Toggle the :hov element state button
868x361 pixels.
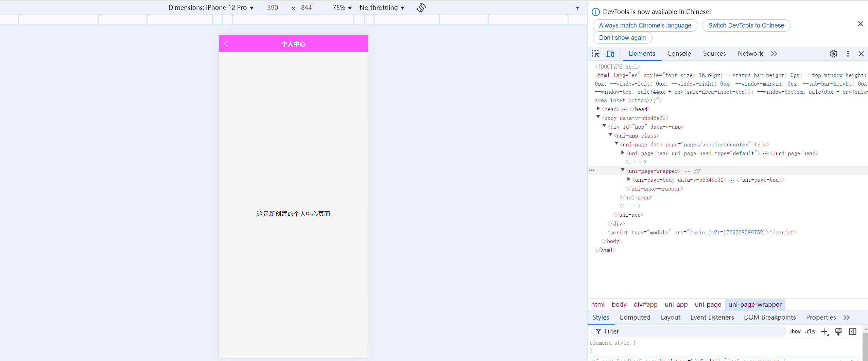(x=795, y=331)
